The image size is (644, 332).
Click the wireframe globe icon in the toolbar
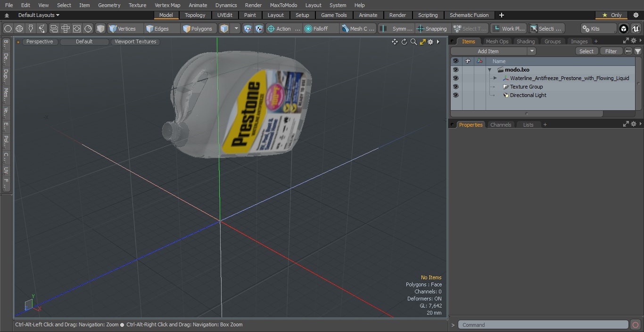pos(19,29)
